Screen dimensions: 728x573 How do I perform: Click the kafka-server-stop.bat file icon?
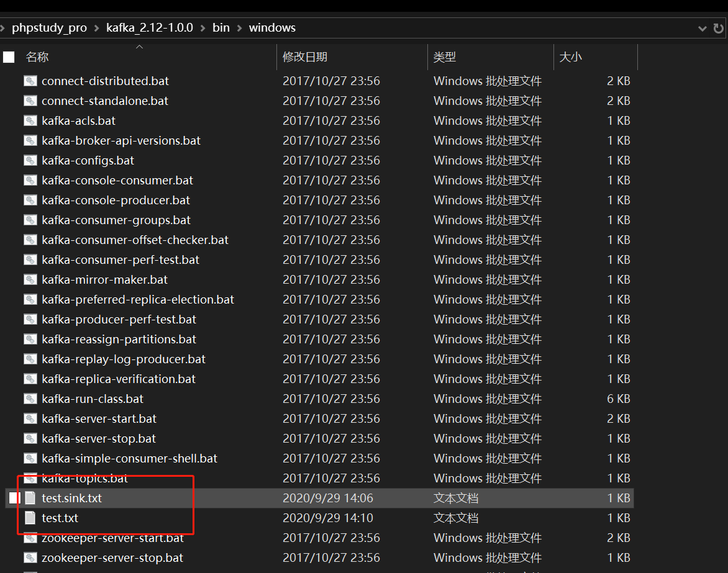(30, 439)
